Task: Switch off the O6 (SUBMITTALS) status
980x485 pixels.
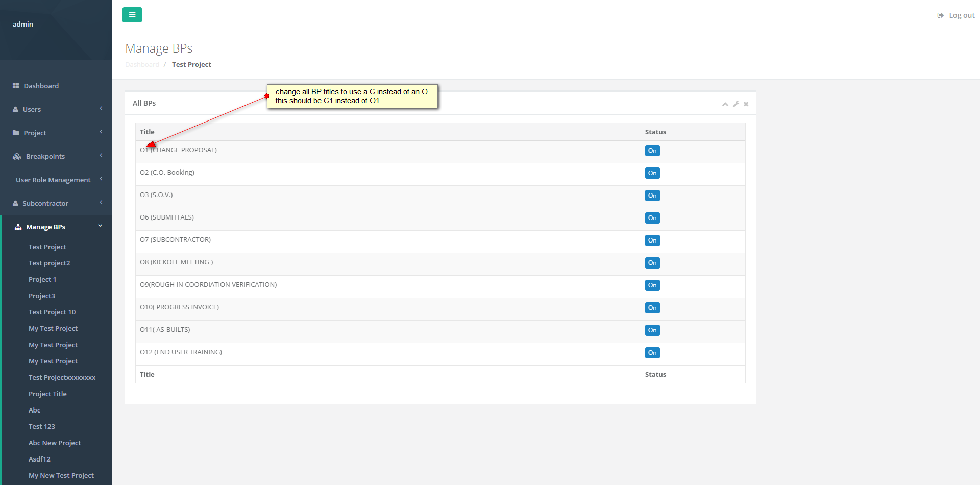Action: click(x=652, y=218)
